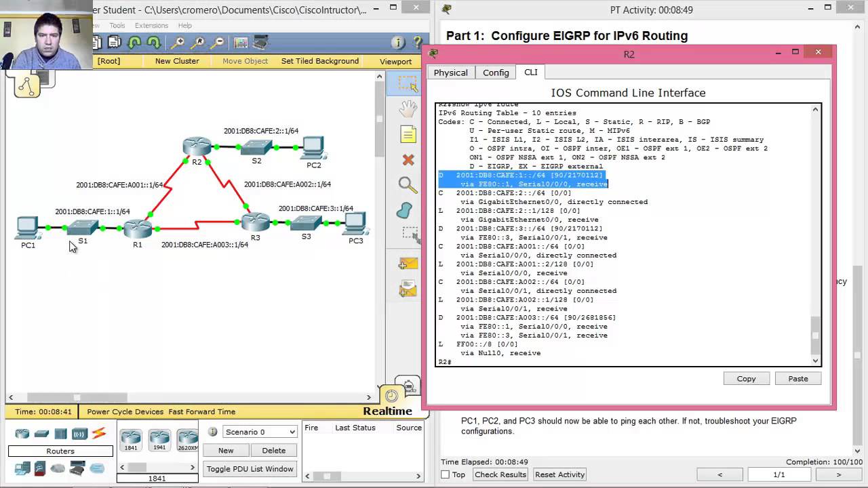Click the Zoom Reset magnifier icon
Screen dimensions: 868x488
[x=198, y=43]
